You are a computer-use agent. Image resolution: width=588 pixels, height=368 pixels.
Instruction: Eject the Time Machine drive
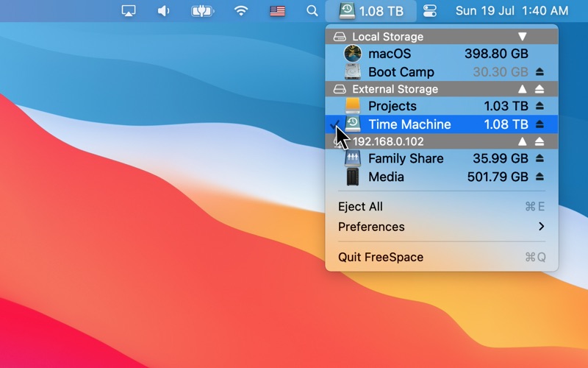[x=539, y=124]
